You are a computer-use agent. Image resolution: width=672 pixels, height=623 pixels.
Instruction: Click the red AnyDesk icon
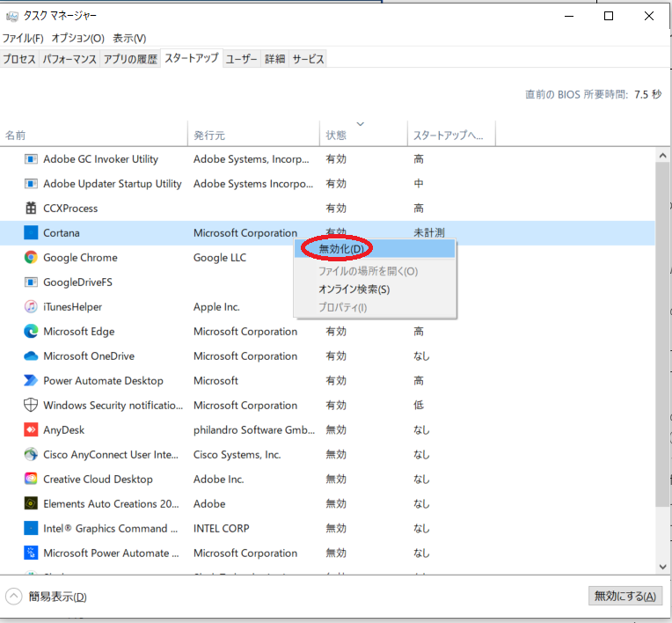tap(31, 429)
